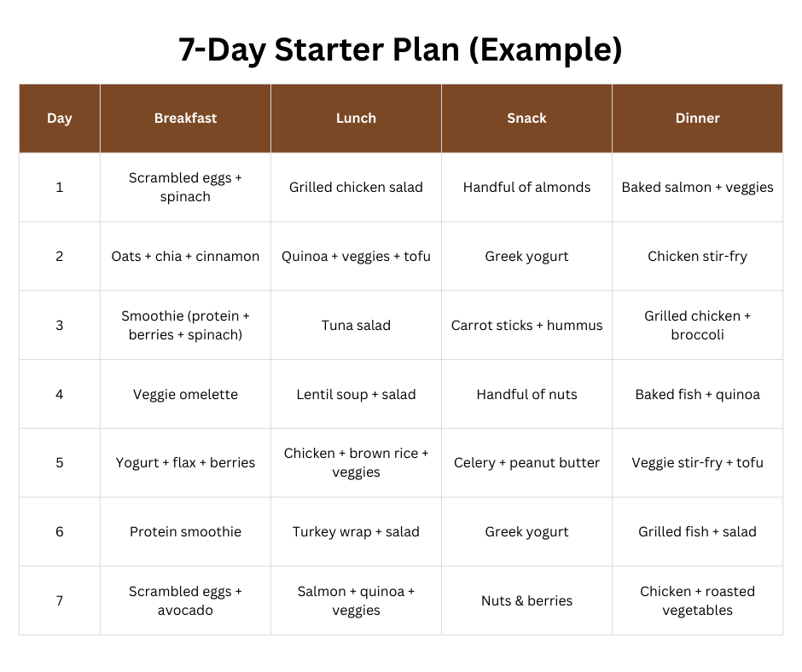Click the Celery + peanut butter cell

coord(526,463)
